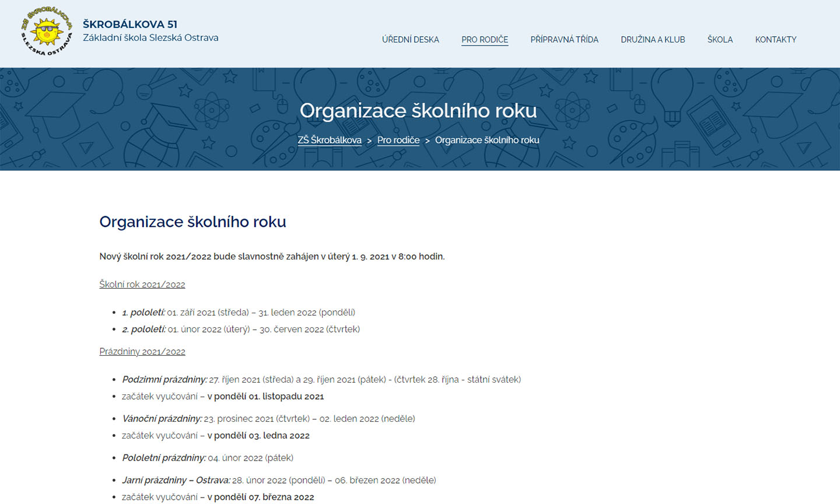The image size is (840, 504).
Task: Follow the Pro rodiče breadcrumb link
Action: pos(398,140)
